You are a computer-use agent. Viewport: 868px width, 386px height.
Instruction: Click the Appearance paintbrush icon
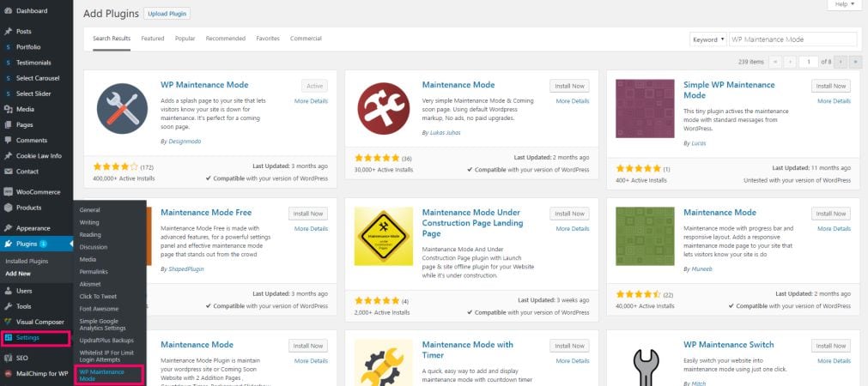pyautogui.click(x=8, y=228)
